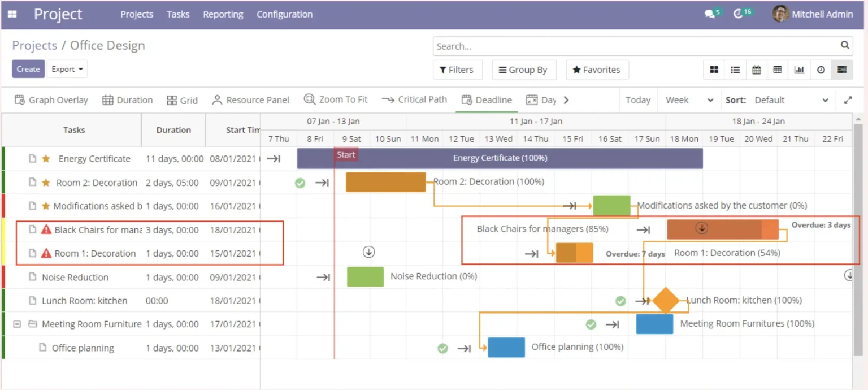
Task: Open the activities clock icon
Action: click(x=738, y=14)
